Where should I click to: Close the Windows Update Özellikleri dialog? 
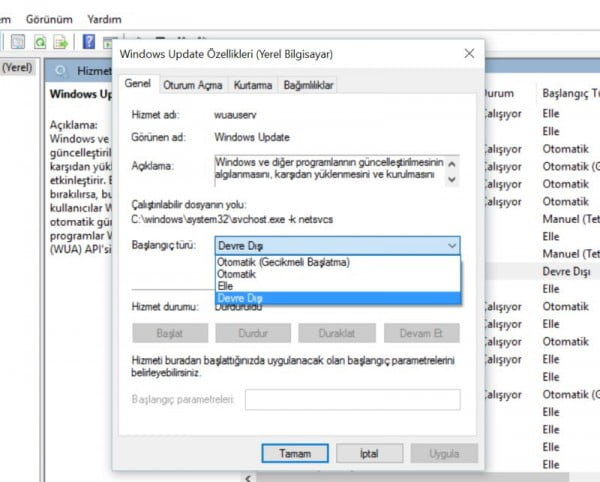[x=470, y=53]
